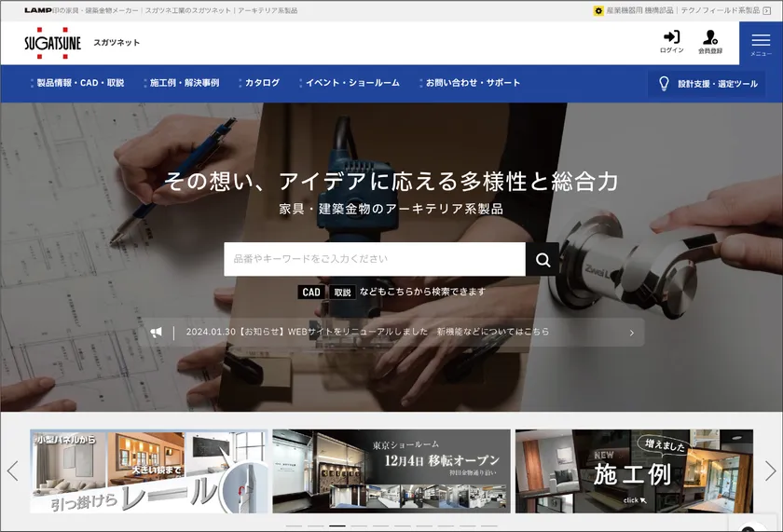Image resolution: width=783 pixels, height=532 pixels.
Task: Show next banner with right arrow
Action: tap(771, 471)
